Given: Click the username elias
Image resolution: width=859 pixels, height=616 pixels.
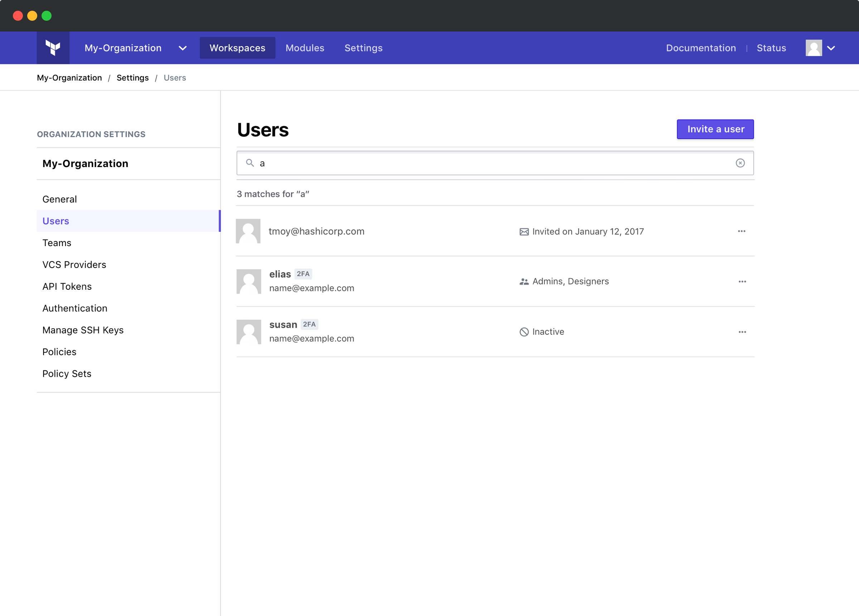Looking at the screenshot, I should tap(280, 274).
